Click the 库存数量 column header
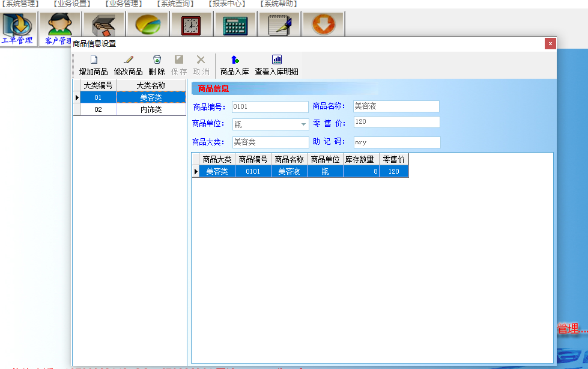 coord(361,159)
